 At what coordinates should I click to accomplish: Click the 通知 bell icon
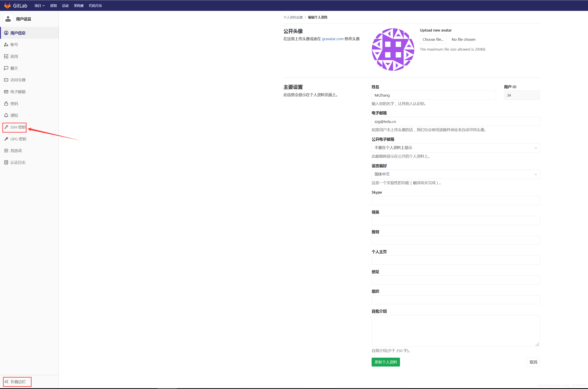pos(6,115)
